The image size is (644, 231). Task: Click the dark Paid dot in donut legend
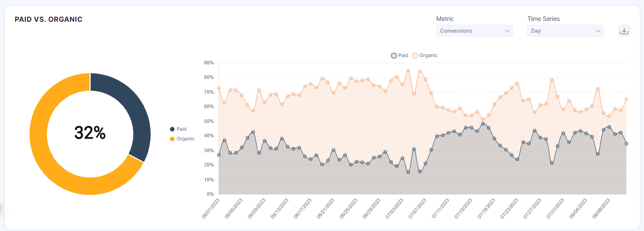172,129
